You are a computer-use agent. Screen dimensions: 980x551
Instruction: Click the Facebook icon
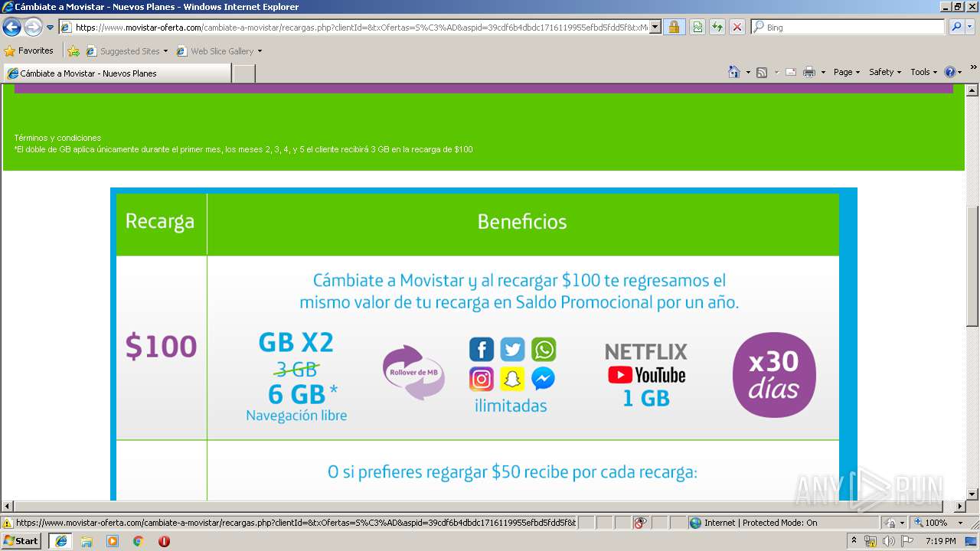[482, 350]
